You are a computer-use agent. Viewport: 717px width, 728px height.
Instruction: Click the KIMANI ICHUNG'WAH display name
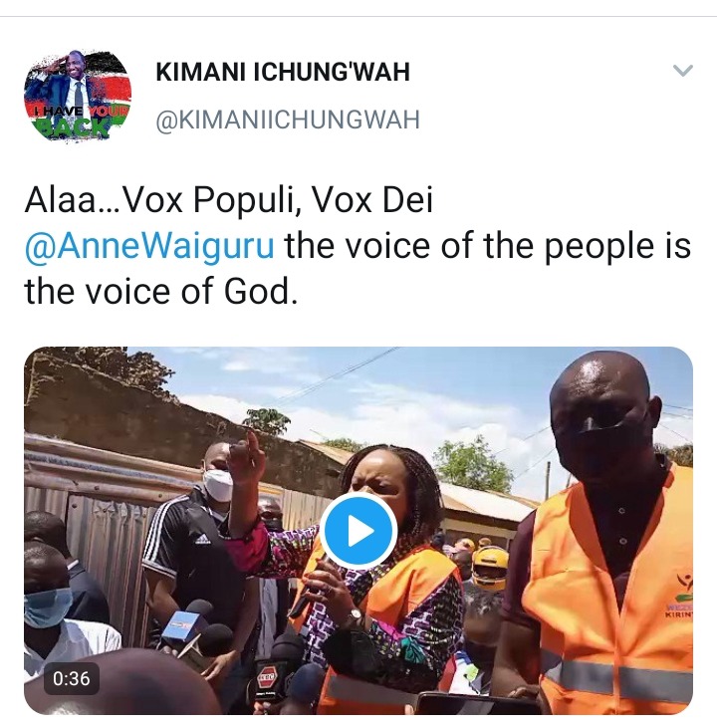(283, 72)
